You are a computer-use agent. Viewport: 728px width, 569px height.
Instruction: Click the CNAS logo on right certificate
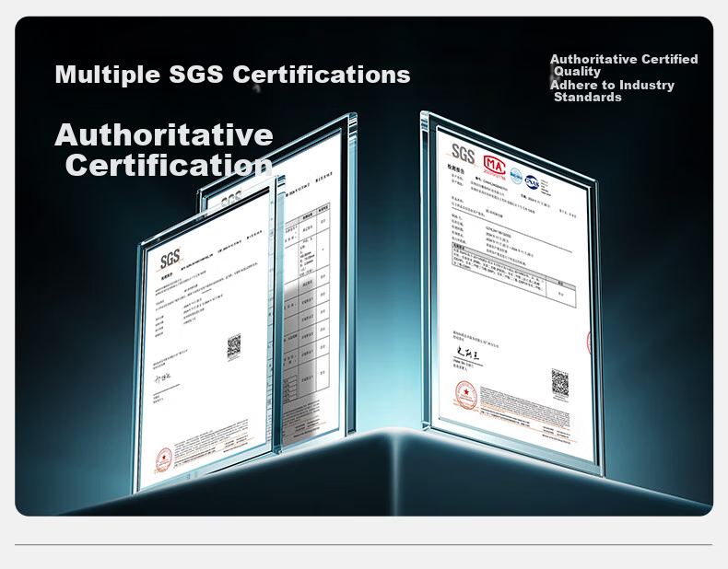[x=532, y=181]
